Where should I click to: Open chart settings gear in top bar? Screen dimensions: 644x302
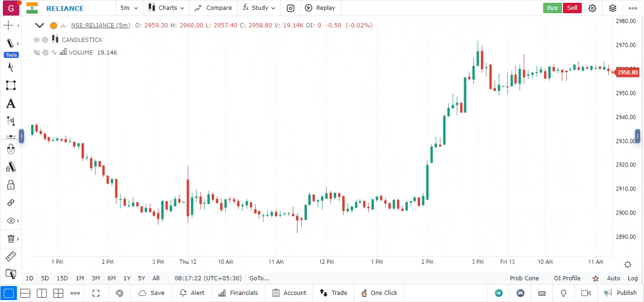pyautogui.click(x=592, y=8)
